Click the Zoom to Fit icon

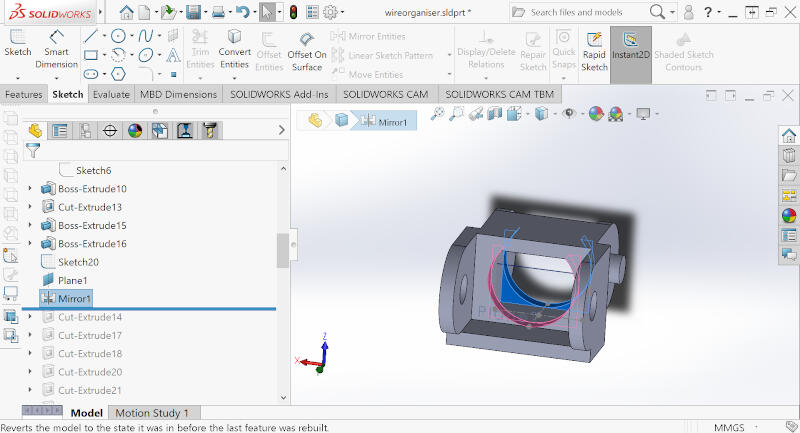[437, 114]
